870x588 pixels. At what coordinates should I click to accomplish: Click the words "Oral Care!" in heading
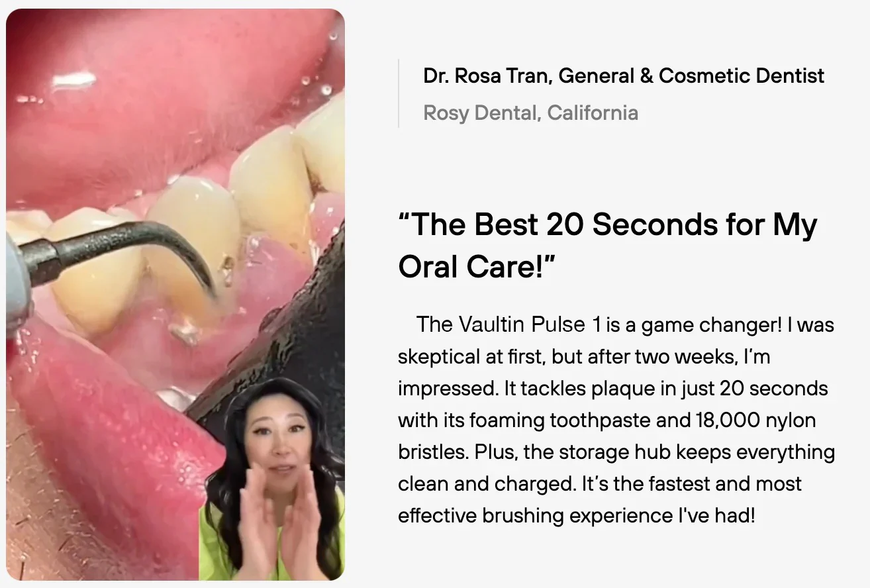(x=477, y=266)
